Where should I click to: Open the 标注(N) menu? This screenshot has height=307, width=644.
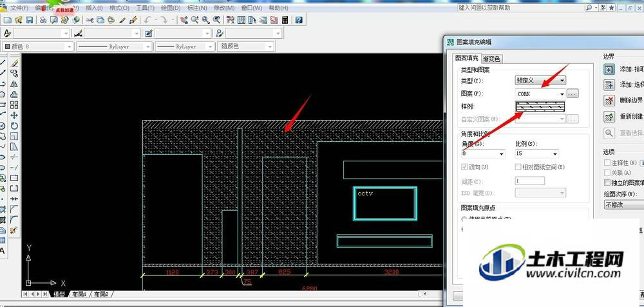tap(197, 8)
